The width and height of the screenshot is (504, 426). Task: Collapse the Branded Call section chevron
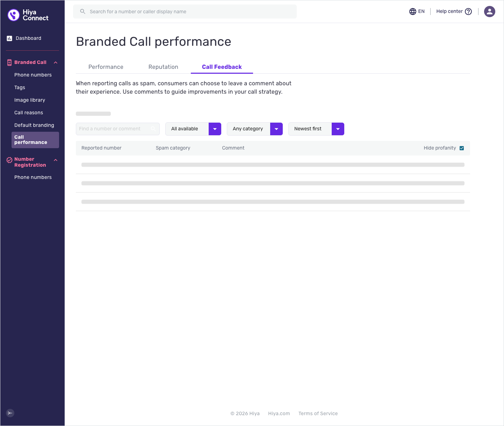point(56,63)
